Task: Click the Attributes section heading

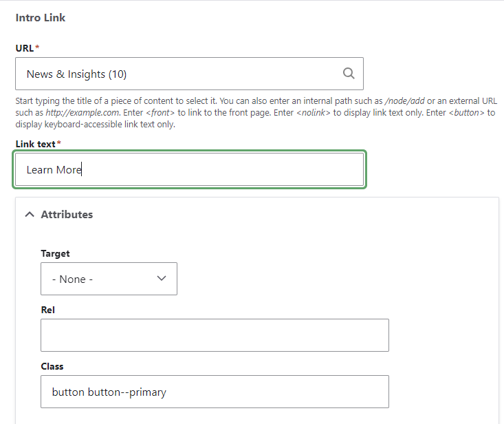Action: point(67,215)
